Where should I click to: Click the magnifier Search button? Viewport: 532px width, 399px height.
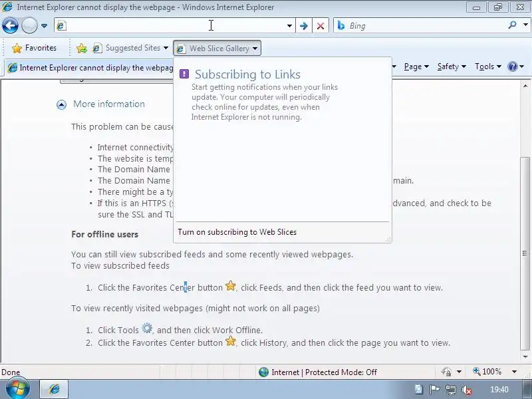[512, 25]
